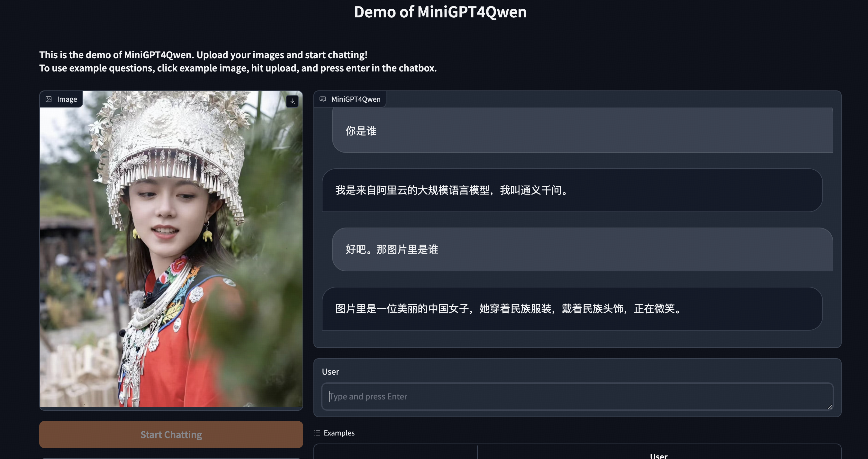This screenshot has width=868, height=459.
Task: Click the bot reply describing 中国女子
Action: click(508, 309)
